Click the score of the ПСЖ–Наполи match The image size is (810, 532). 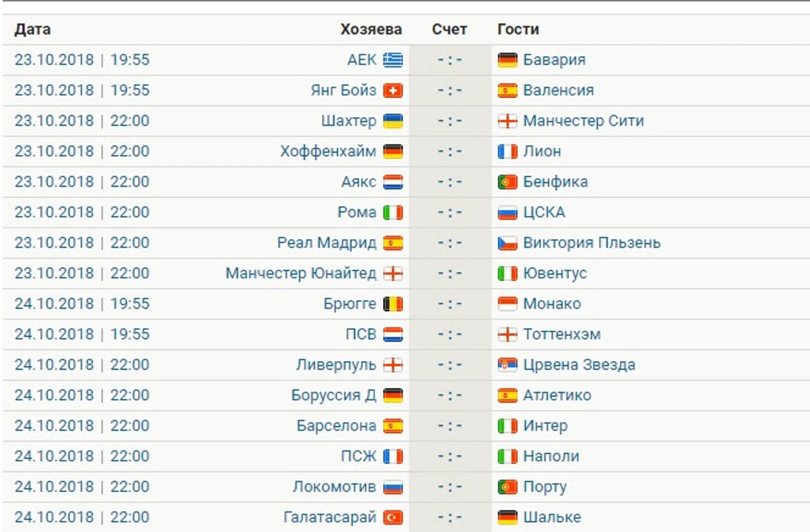(449, 456)
